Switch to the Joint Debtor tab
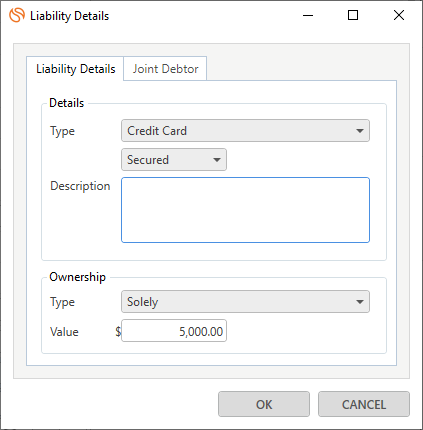 point(165,69)
